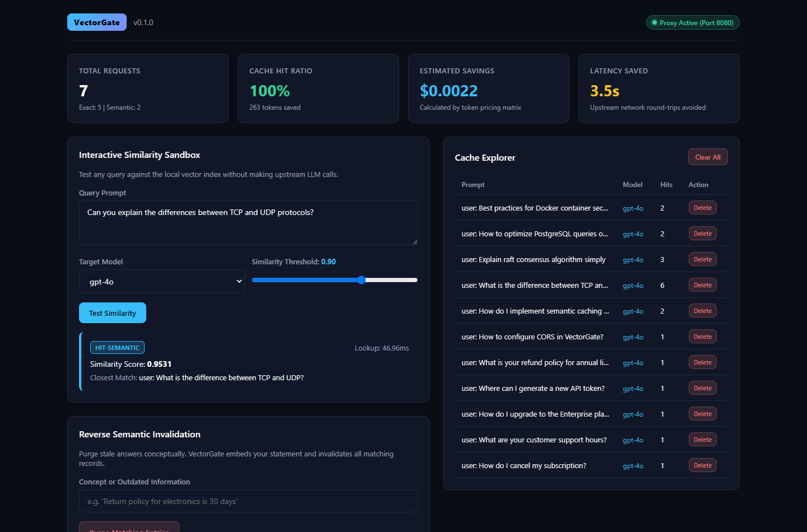Adjust the Similarity Threshold slider

(335, 280)
